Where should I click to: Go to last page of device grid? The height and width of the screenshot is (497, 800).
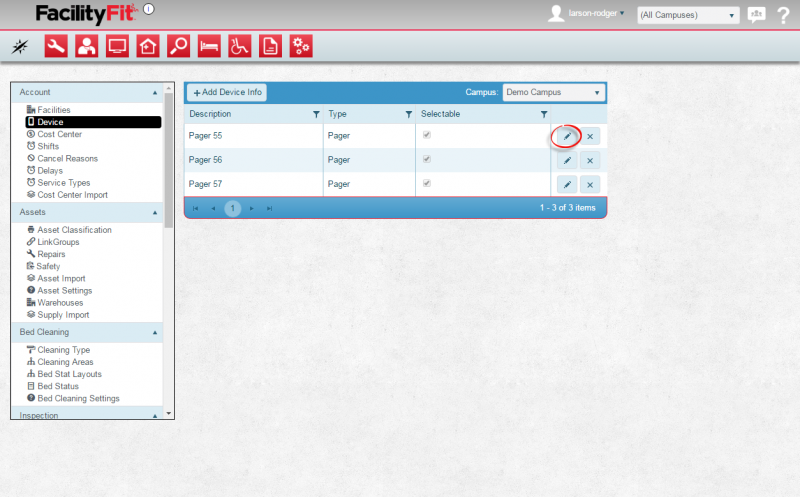click(x=269, y=208)
